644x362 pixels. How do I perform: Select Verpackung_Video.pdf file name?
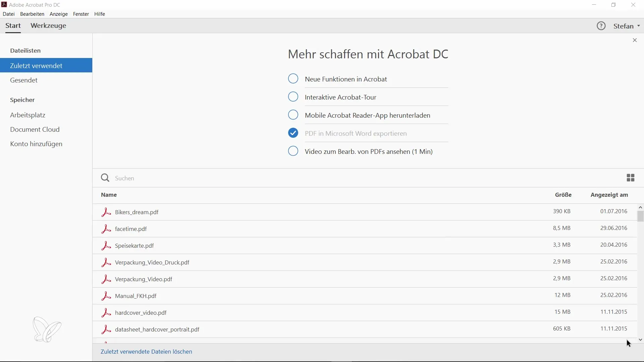point(144,279)
